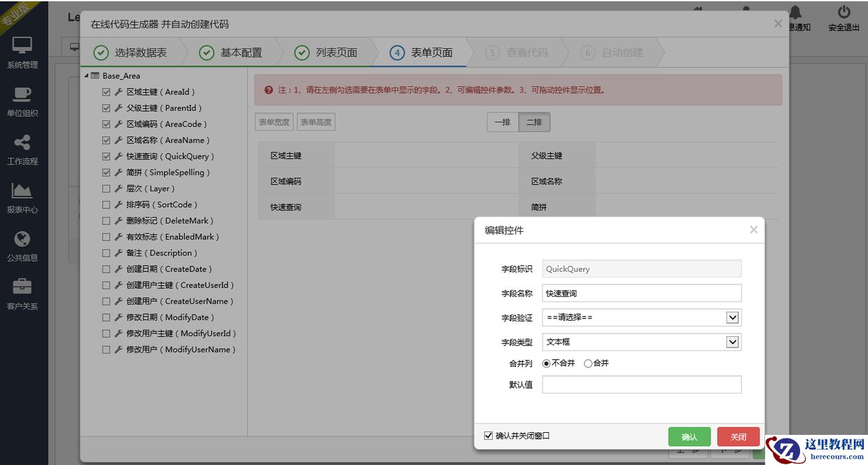Toggle the 确认并关闭窗口 checkbox
868x465 pixels.
click(x=489, y=436)
